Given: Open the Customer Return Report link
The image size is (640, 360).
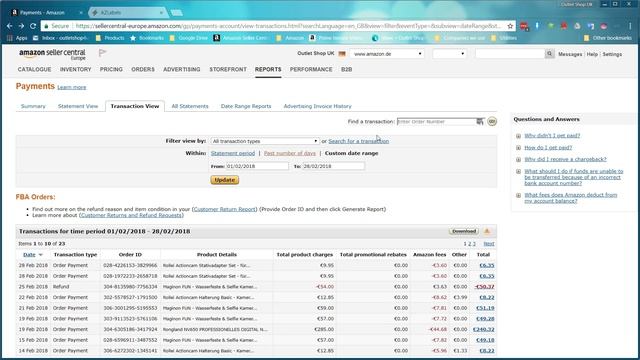Looking at the screenshot, I should (225, 209).
